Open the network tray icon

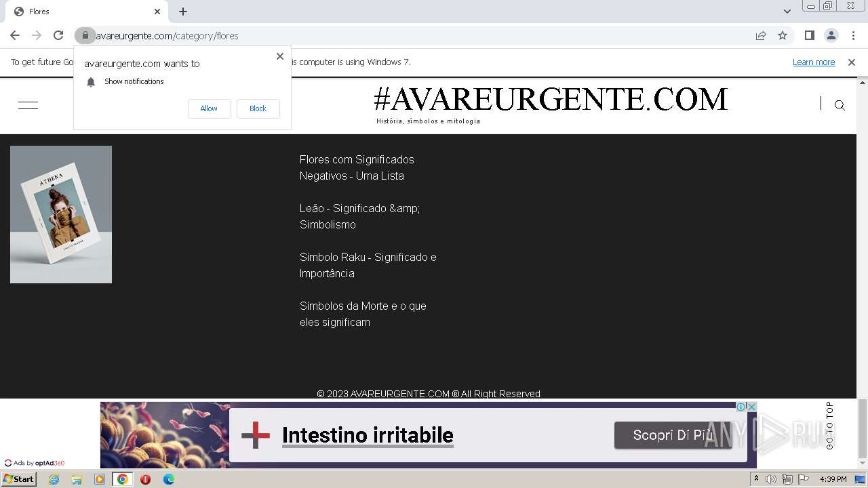tap(787, 479)
